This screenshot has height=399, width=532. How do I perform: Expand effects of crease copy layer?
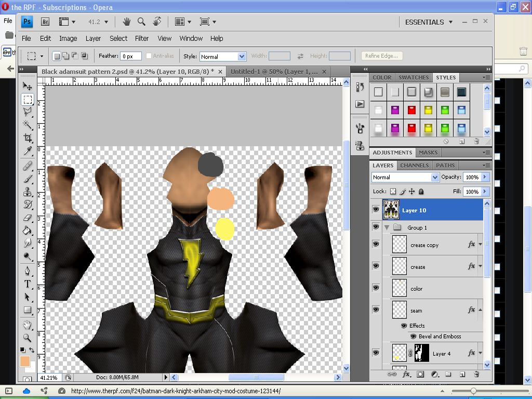pyautogui.click(x=481, y=244)
